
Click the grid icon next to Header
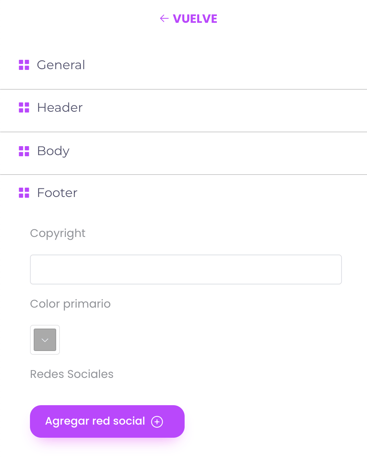(24, 108)
